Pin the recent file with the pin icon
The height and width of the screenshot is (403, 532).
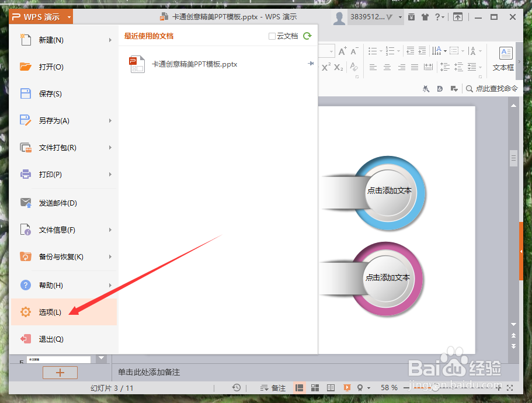(310, 64)
